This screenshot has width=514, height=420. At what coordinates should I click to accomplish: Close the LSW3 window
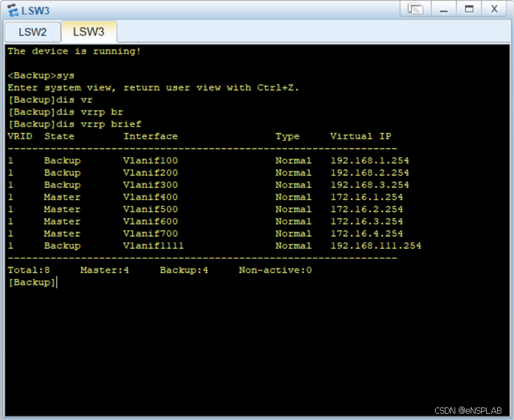coord(494,9)
